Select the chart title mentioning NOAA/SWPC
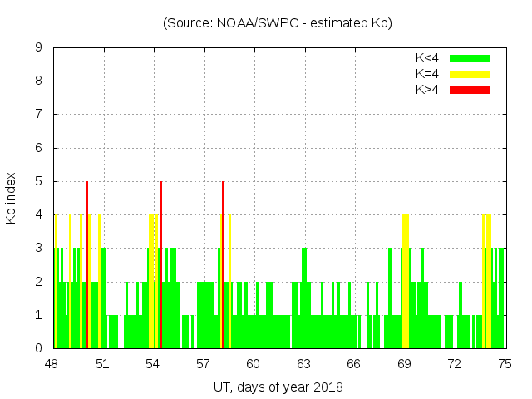The height and width of the screenshot is (399, 532). [278, 23]
